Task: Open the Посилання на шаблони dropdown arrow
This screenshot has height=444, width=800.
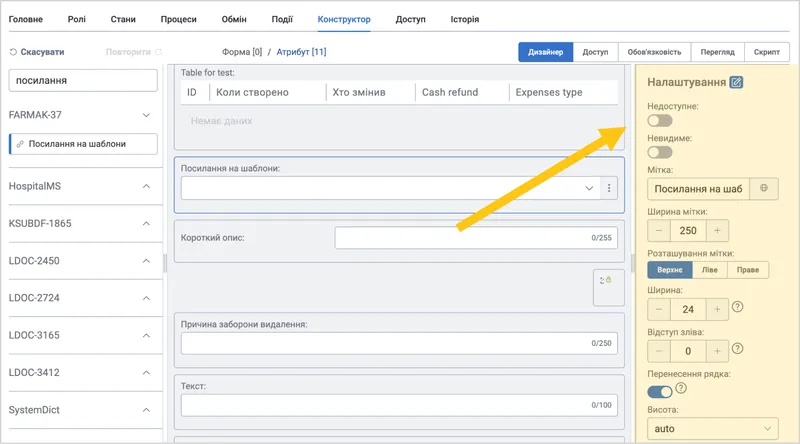Action: click(589, 188)
